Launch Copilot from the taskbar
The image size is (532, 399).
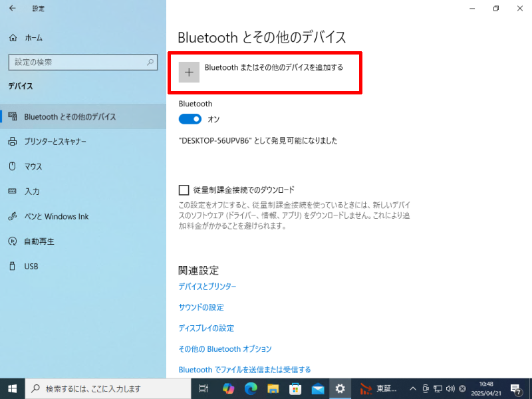tap(228, 389)
